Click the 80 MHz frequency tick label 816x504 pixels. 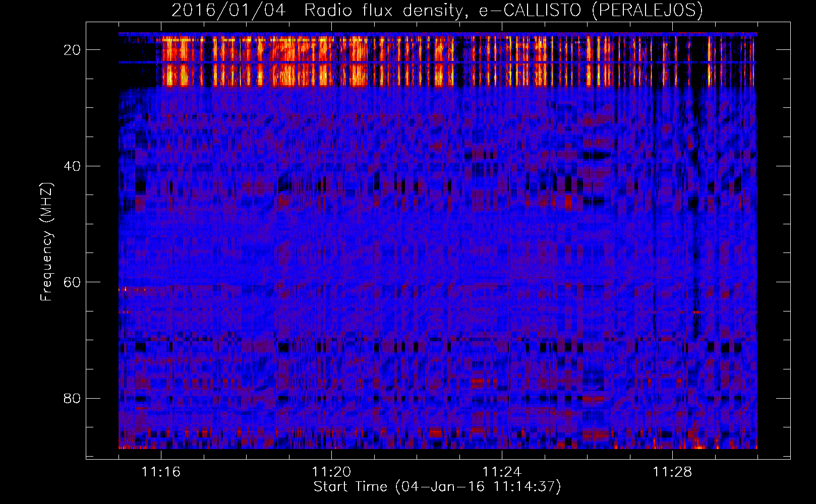(73, 399)
